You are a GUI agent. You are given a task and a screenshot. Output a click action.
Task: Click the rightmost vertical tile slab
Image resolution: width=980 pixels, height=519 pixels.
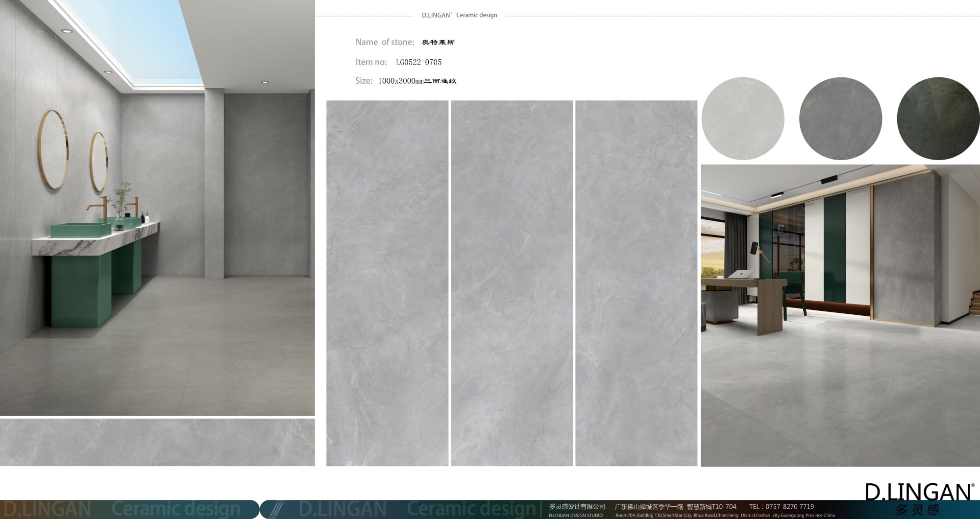coord(636,283)
